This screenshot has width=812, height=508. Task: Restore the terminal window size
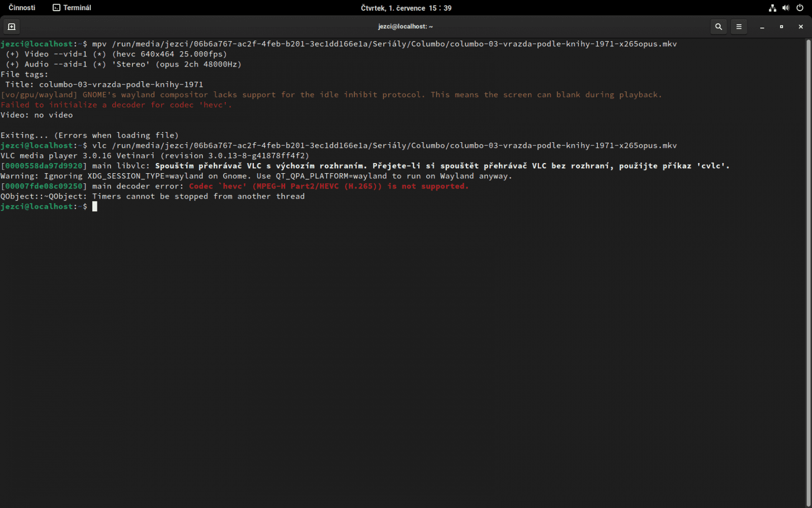pos(781,26)
